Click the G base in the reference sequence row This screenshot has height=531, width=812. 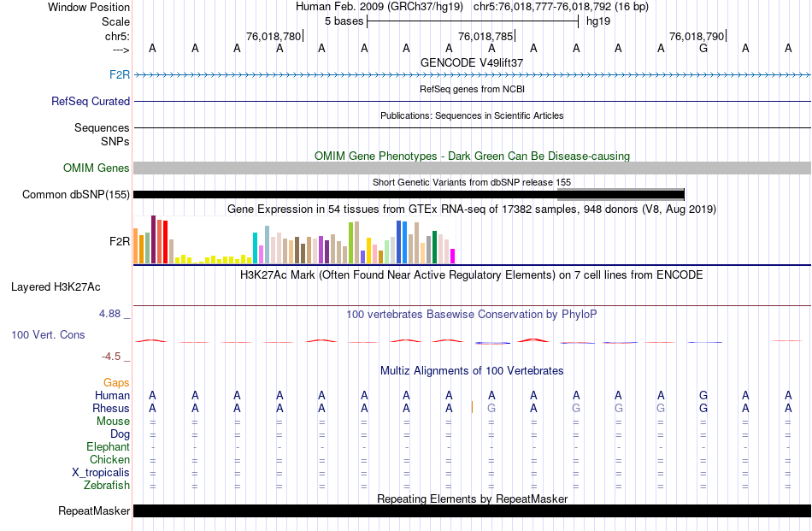(703, 48)
